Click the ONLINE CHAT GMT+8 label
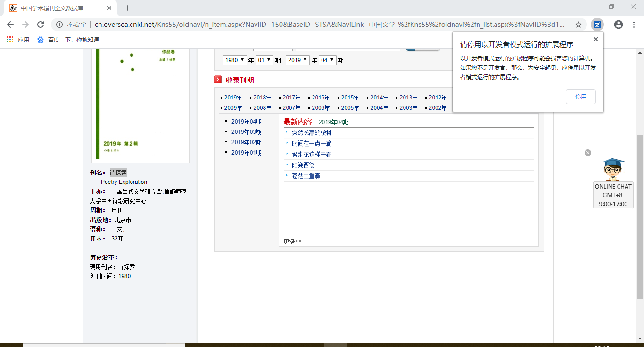This screenshot has width=644, height=347. (x=613, y=195)
